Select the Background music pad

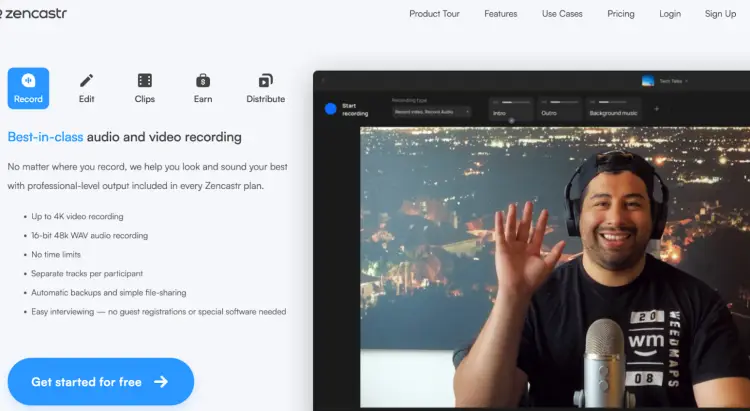point(614,109)
